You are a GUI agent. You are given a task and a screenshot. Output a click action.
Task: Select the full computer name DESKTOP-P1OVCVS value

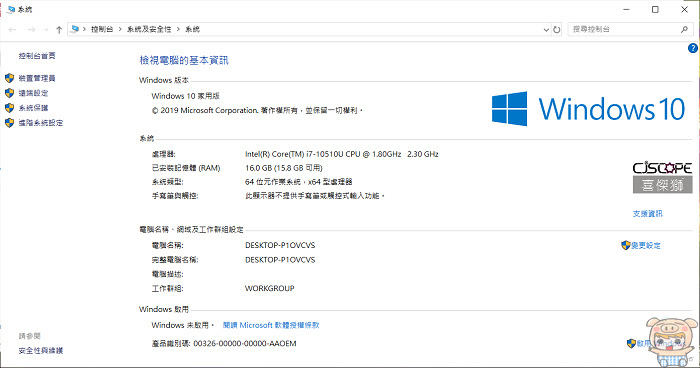[280, 259]
